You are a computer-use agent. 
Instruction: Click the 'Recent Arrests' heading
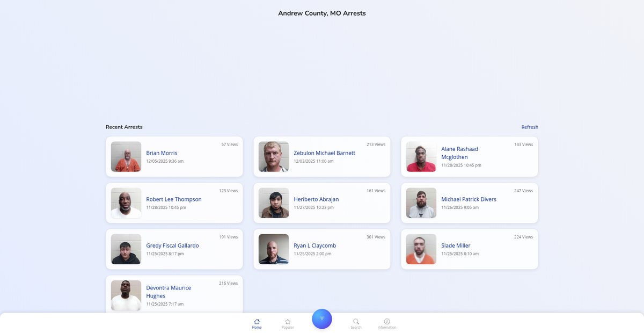tap(124, 127)
